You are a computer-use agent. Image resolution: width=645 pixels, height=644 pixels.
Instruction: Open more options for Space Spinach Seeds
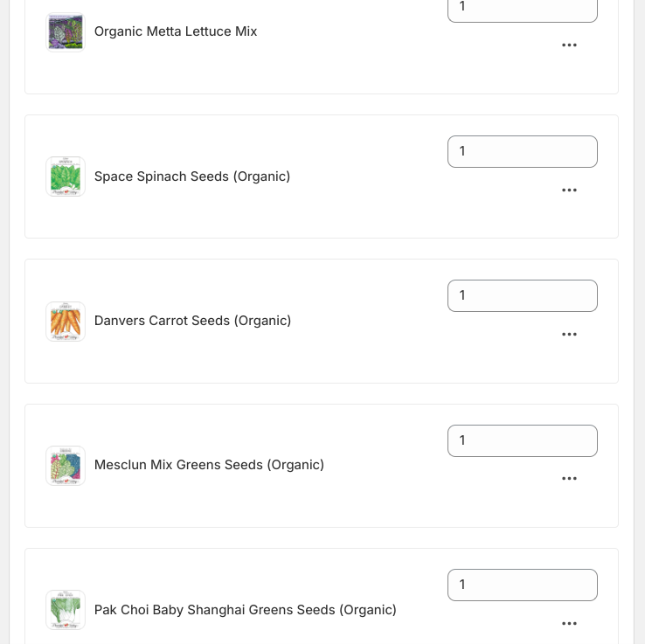pyautogui.click(x=569, y=190)
